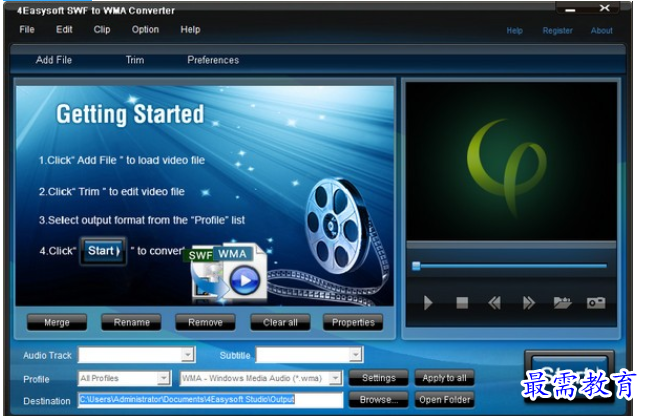Minimize the converter window
The image size is (645, 416).
click(x=570, y=9)
